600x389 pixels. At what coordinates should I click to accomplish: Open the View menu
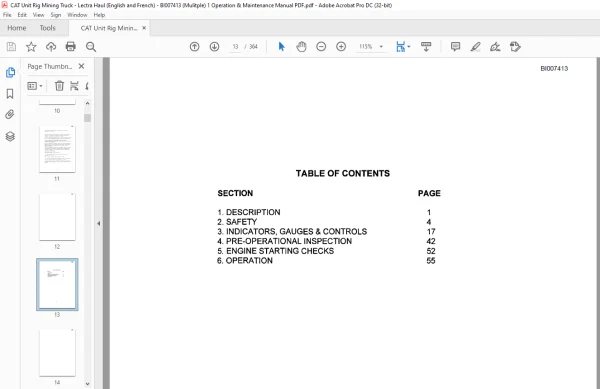[x=39, y=15]
